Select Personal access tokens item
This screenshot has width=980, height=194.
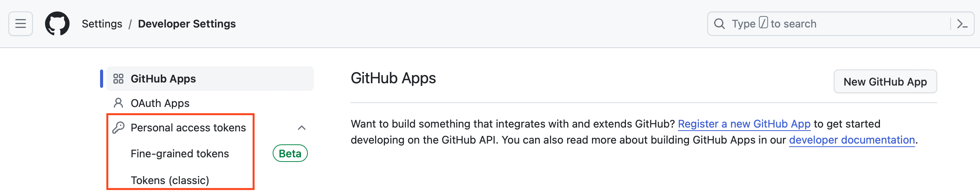tap(188, 128)
